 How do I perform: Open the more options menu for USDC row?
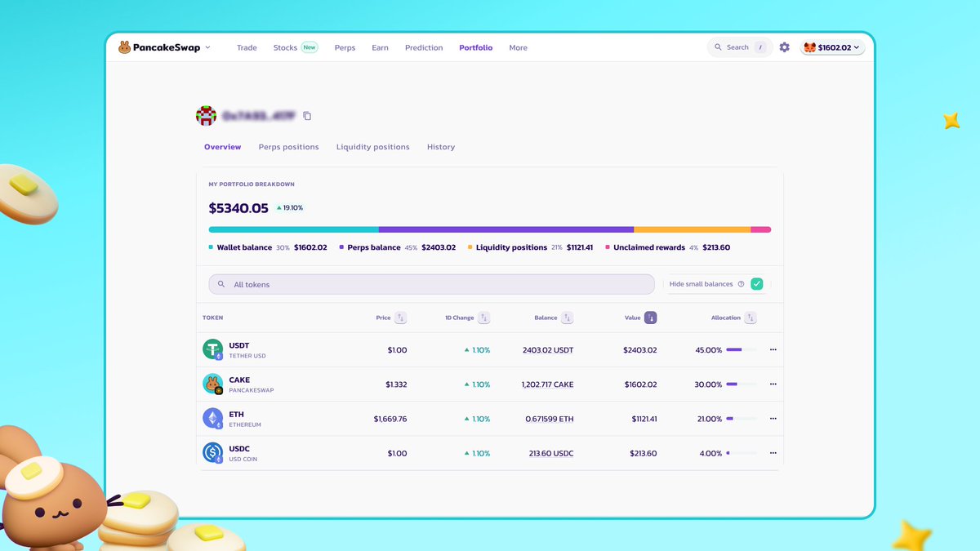coord(773,452)
